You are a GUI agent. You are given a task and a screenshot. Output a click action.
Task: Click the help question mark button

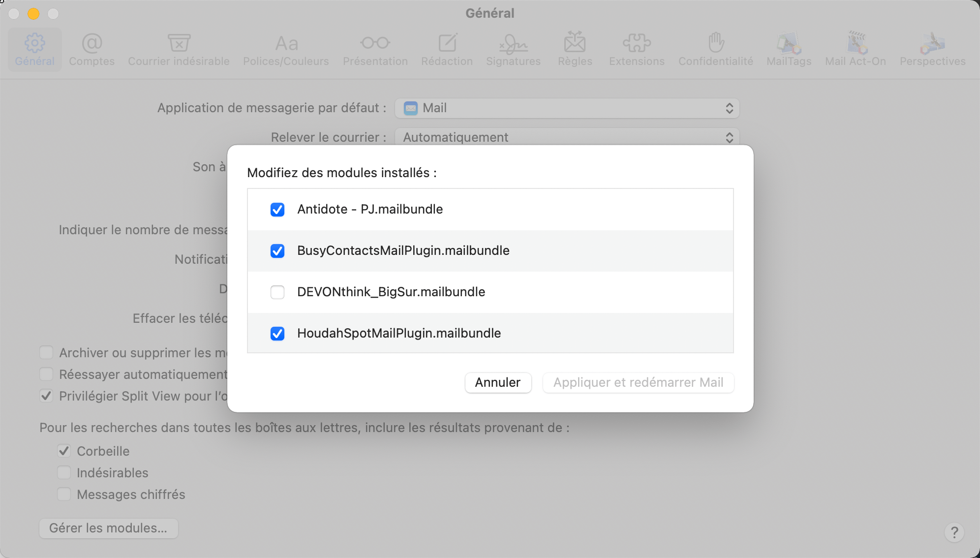(x=954, y=532)
